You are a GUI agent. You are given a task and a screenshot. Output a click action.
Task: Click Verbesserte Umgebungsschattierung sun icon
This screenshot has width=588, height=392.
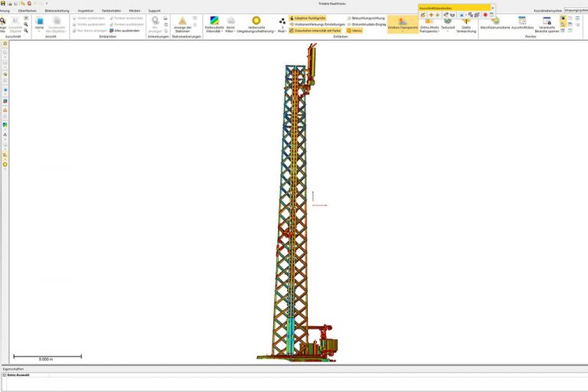click(x=256, y=21)
